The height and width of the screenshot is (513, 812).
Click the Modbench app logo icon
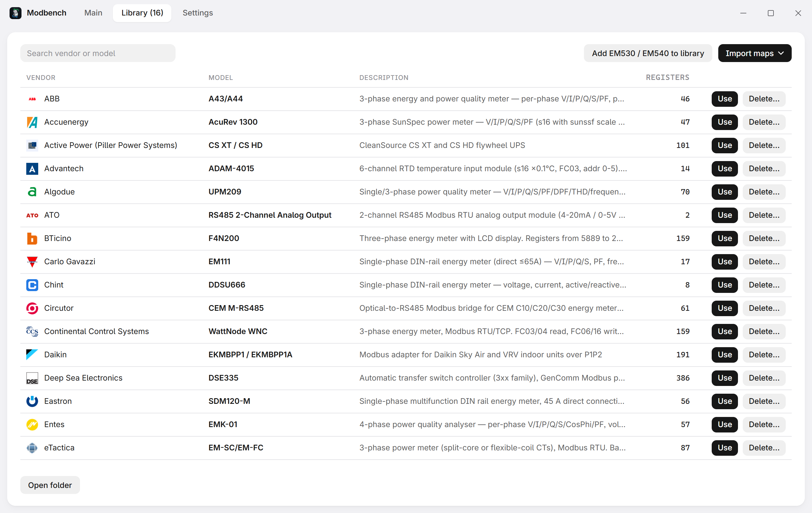[16, 13]
